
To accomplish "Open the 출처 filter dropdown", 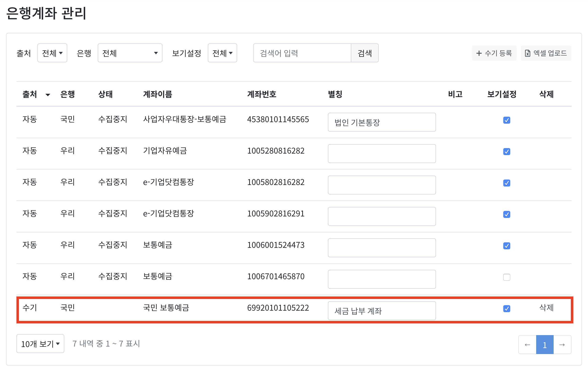I will tap(52, 53).
